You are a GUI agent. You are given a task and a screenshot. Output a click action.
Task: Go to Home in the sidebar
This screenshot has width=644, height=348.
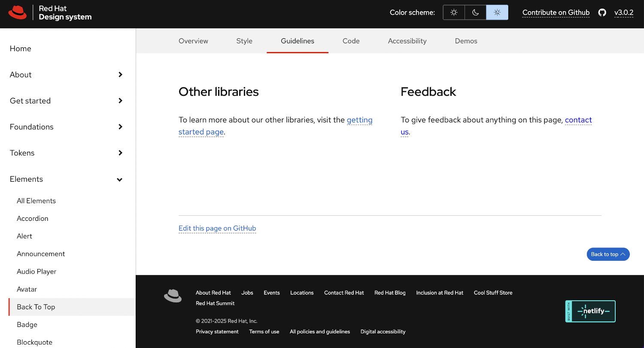coord(21,49)
